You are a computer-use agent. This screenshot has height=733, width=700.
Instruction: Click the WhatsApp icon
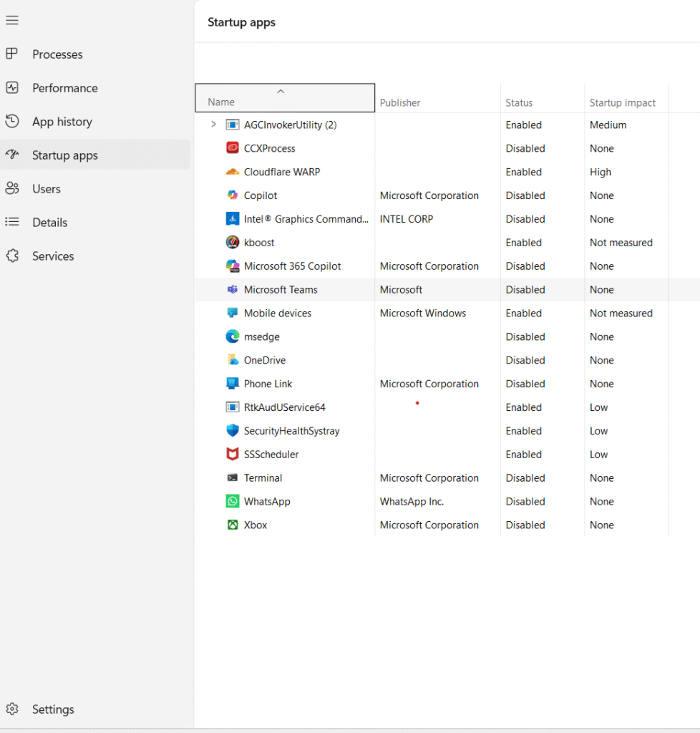(x=233, y=501)
